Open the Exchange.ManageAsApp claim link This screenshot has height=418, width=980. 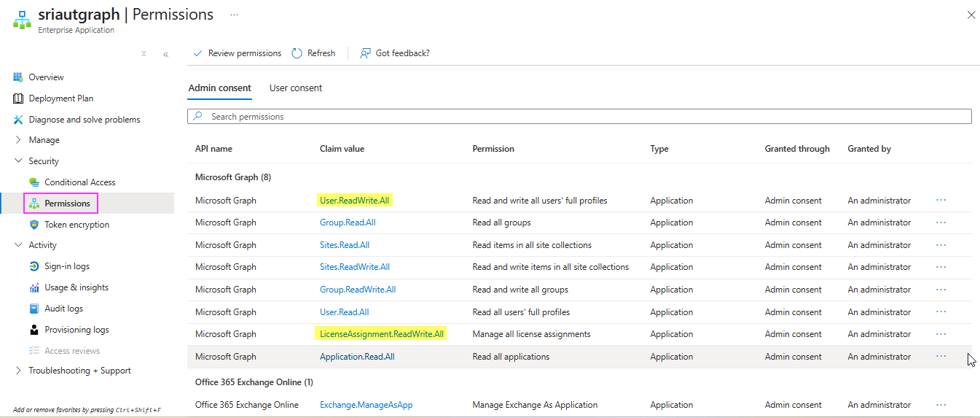(366, 405)
